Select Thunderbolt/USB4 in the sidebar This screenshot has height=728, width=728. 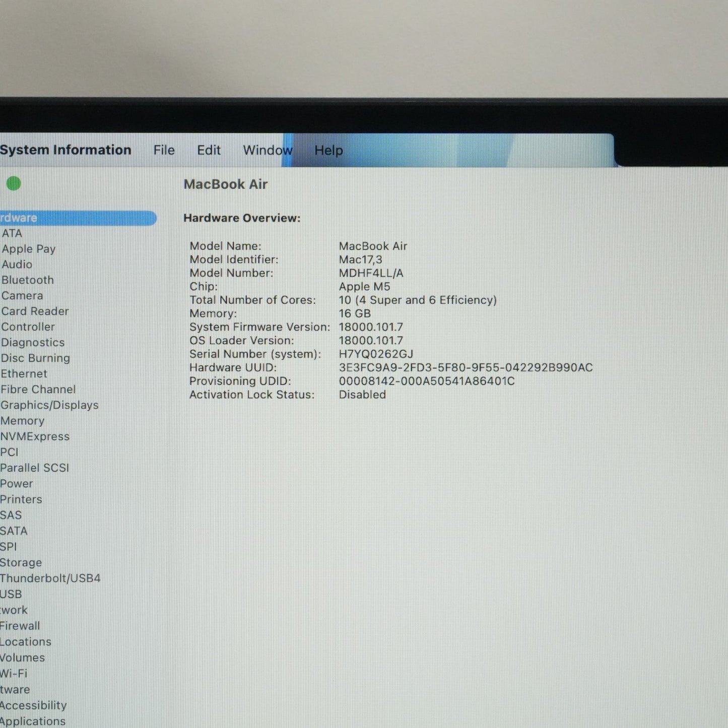coord(50,578)
